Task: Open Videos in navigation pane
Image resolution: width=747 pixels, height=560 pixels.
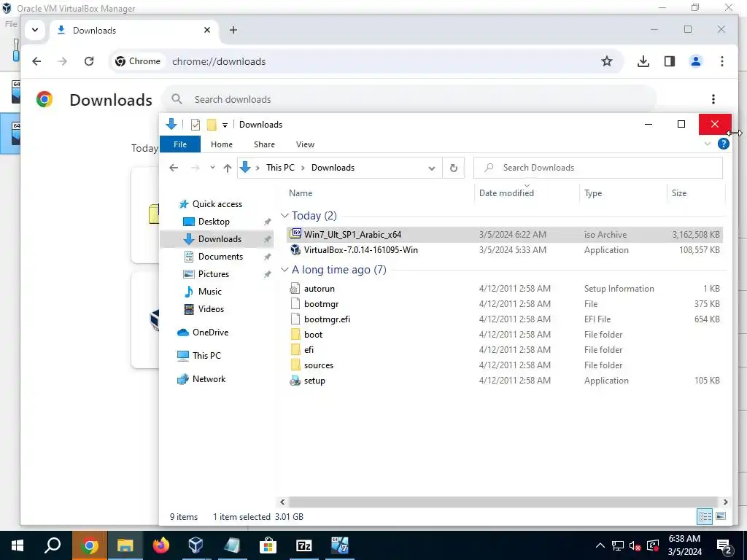Action: coord(211,309)
